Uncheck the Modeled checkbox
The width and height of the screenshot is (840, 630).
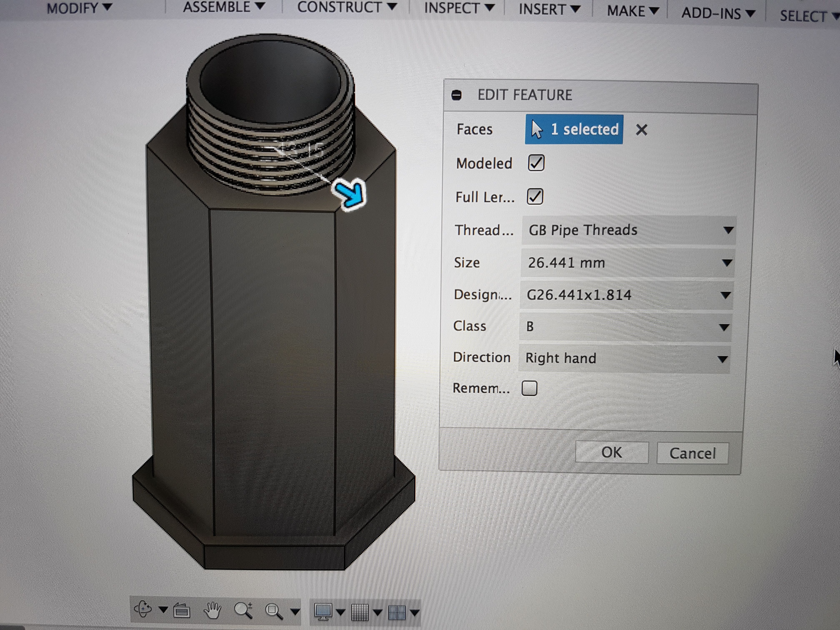coord(536,163)
